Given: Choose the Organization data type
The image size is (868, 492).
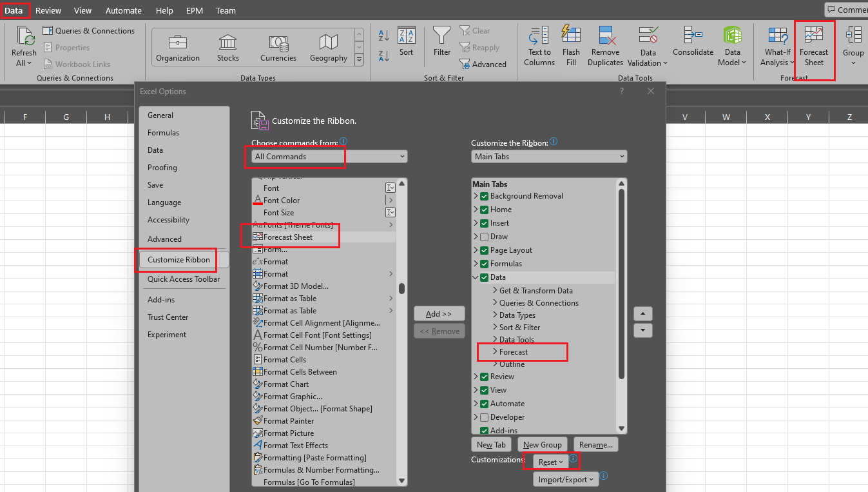Looking at the screenshot, I should (x=178, y=48).
